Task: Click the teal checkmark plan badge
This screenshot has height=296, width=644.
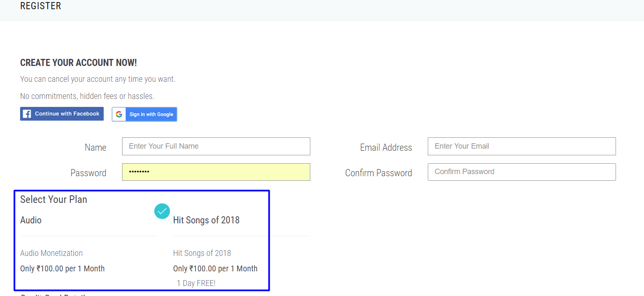Action: click(x=162, y=211)
